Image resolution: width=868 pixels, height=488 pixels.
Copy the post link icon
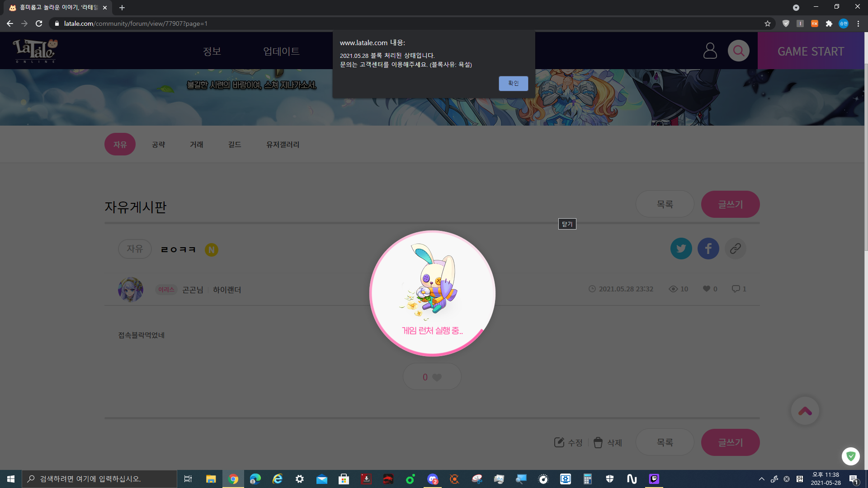point(735,249)
